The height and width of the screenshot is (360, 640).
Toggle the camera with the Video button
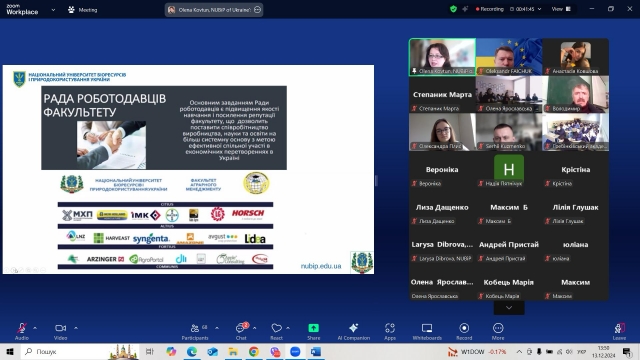pos(60,331)
